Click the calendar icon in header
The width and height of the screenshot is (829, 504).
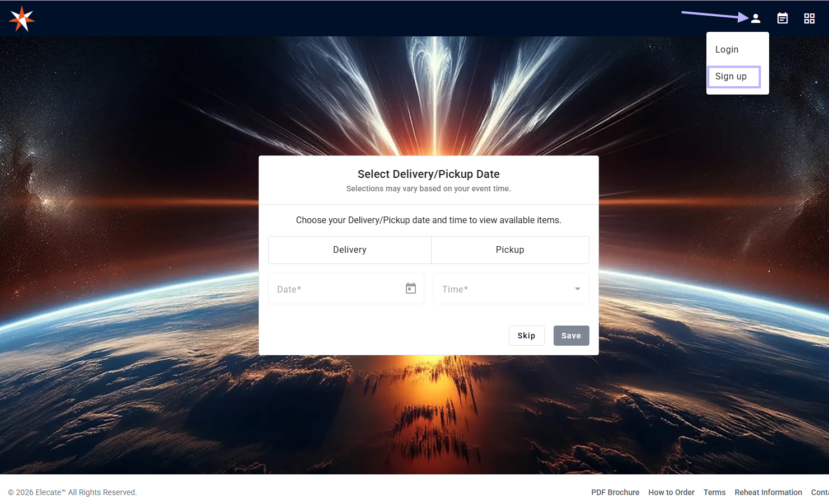coord(782,18)
